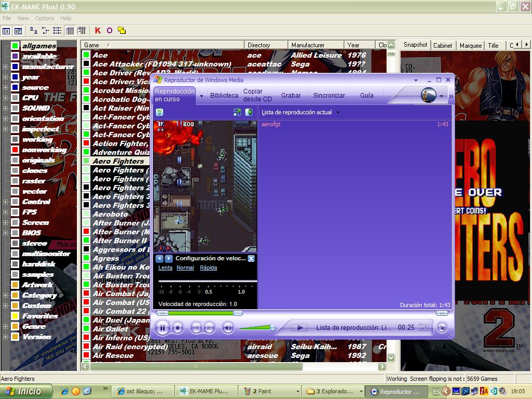The image size is (532, 399).
Task: Click the equalizer icon beside the 00:25 time
Action: tap(424, 328)
